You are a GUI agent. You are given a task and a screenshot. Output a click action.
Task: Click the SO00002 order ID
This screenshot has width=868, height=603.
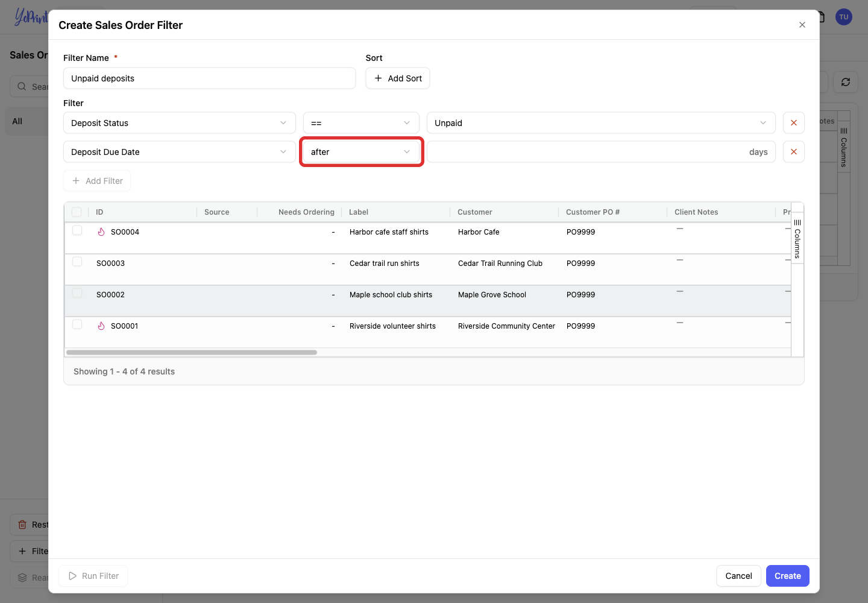[x=110, y=295]
